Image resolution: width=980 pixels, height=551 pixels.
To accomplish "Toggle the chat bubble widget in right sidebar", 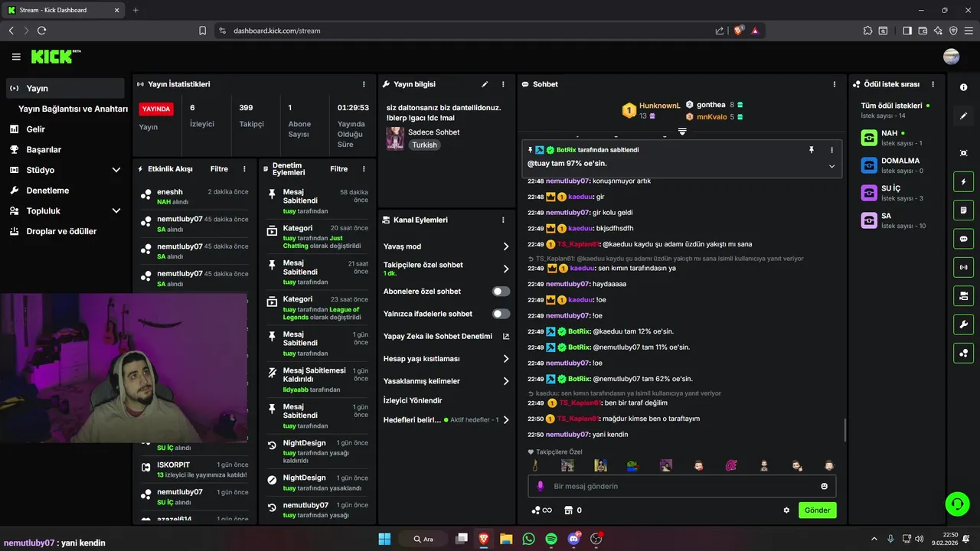I will click(963, 239).
